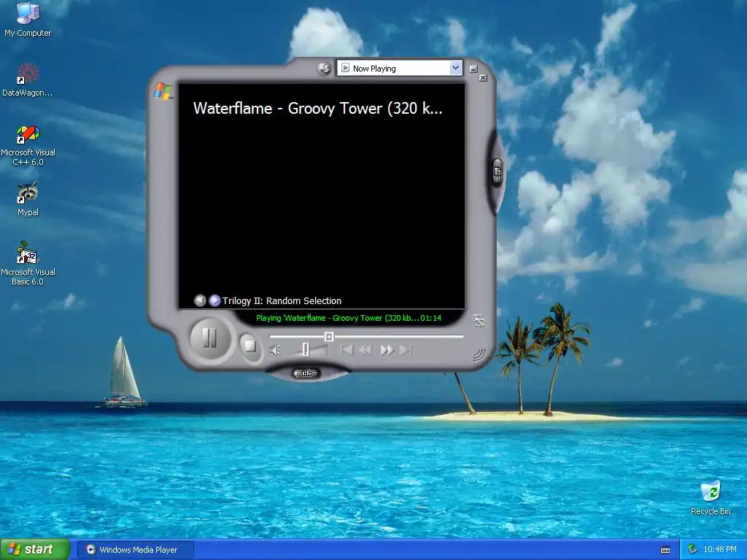747x560 pixels.
Task: Click the corner resize grip of the player
Action: (479, 355)
